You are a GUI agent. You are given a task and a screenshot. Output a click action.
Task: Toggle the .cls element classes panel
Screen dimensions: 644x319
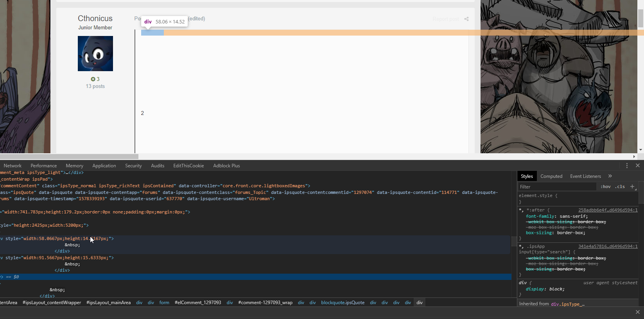pyautogui.click(x=620, y=187)
